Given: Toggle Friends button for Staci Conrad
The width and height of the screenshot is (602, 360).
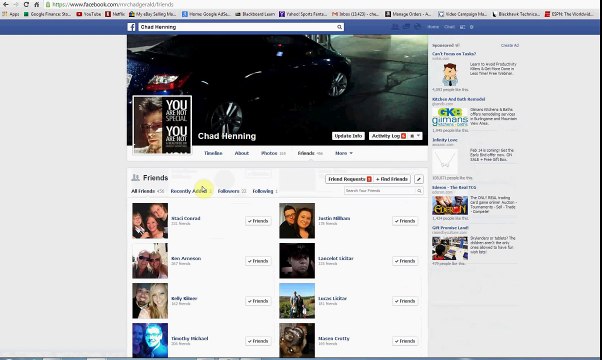Looking at the screenshot, I should (258, 221).
